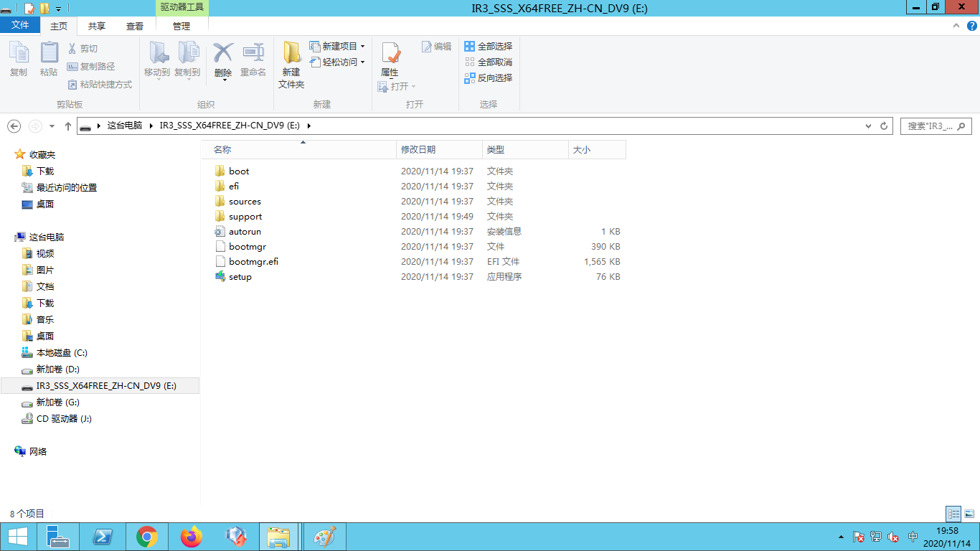Sort by the 修改日期 column header

[x=439, y=150]
